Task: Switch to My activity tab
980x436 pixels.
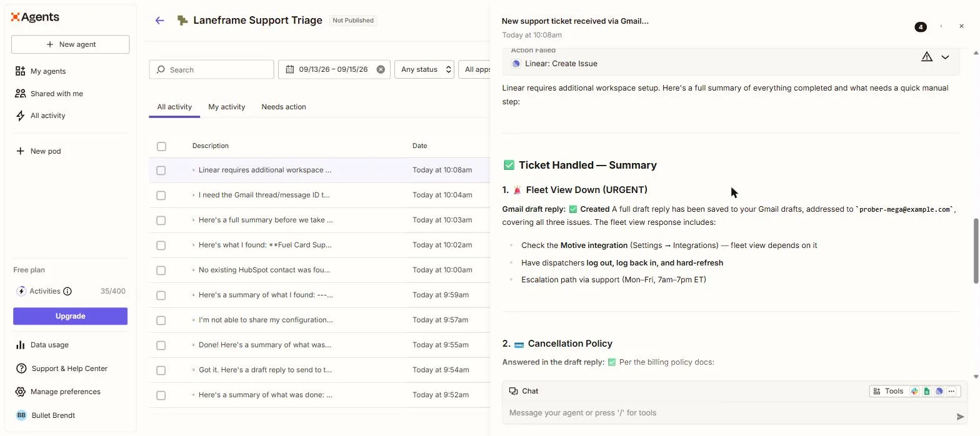Action: (226, 107)
